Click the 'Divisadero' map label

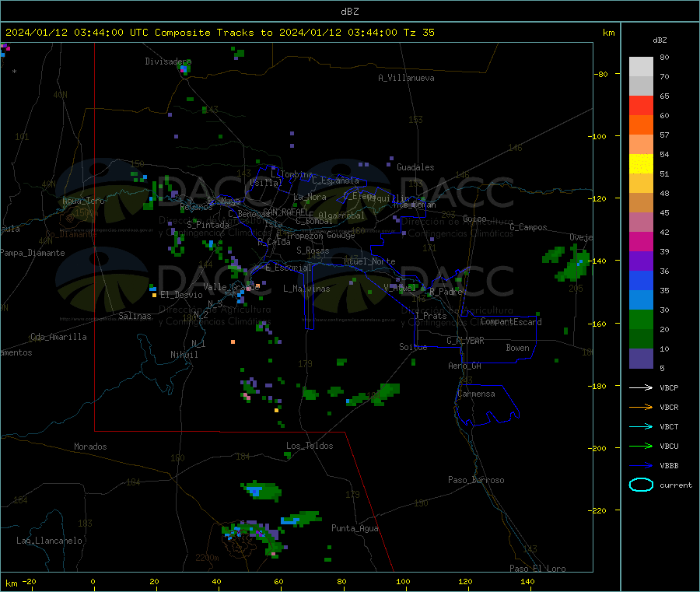[168, 61]
